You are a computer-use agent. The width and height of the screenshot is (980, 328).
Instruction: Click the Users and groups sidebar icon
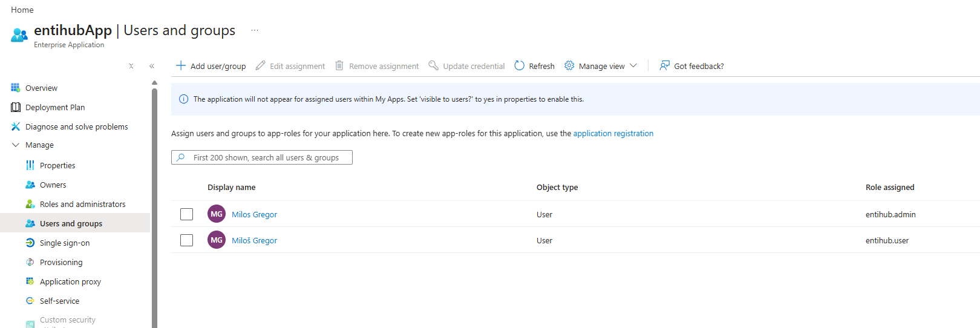tap(30, 223)
